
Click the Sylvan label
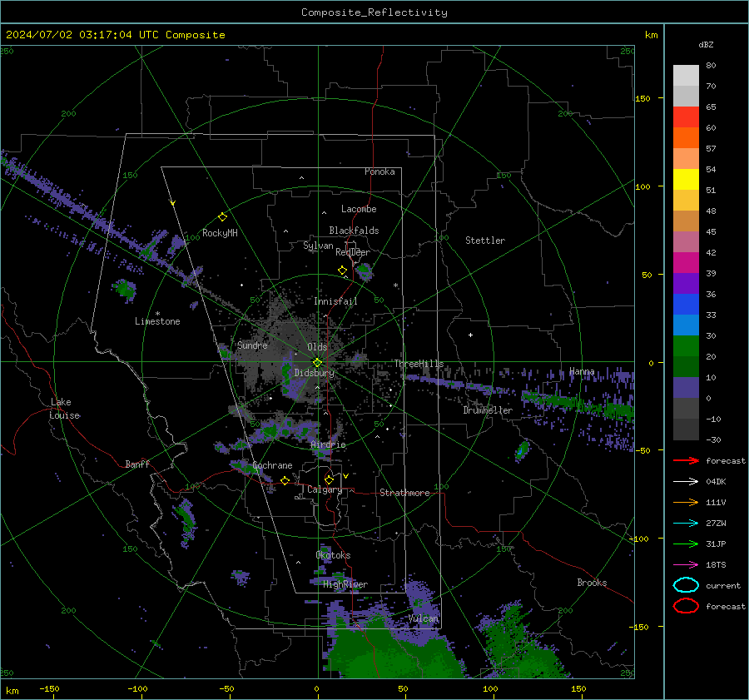pos(318,246)
